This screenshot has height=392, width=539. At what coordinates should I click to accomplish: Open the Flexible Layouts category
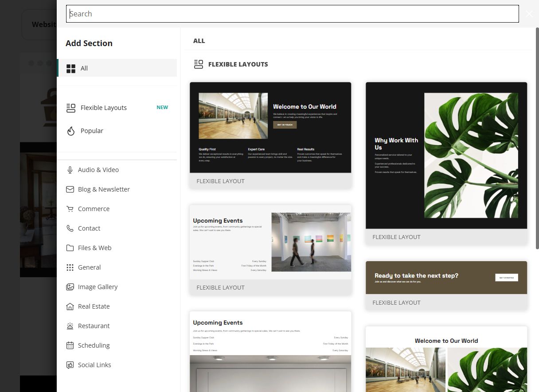pyautogui.click(x=104, y=108)
